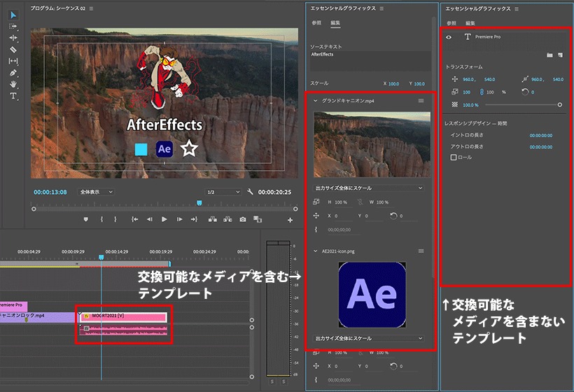Click the opacity checkerboard icon in トランスフォーム

(x=455, y=105)
